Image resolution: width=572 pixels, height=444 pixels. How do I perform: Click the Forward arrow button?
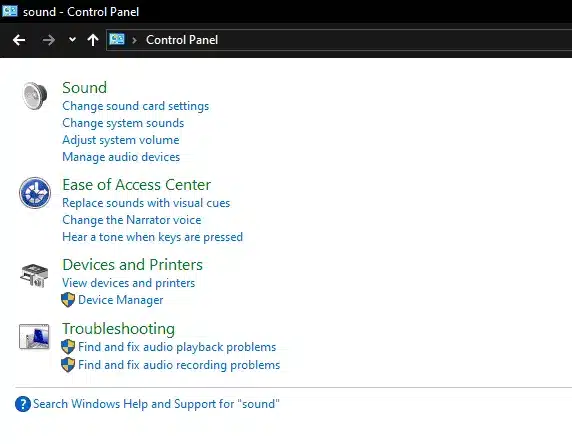49,40
